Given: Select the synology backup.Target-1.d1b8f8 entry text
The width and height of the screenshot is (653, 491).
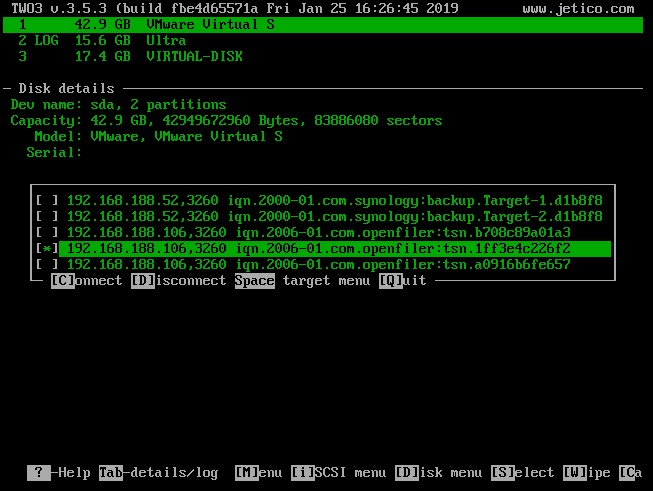Looking at the screenshot, I should (335, 200).
